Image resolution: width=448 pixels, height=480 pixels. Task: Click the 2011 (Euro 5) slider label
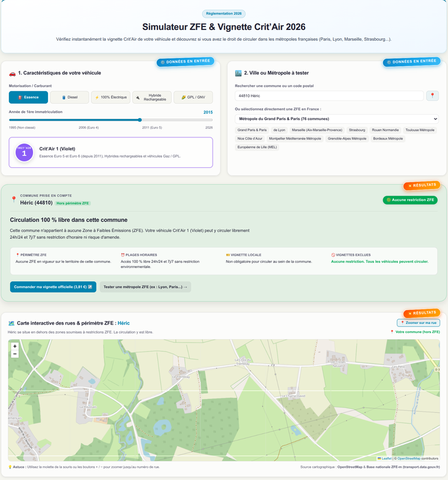(x=152, y=128)
